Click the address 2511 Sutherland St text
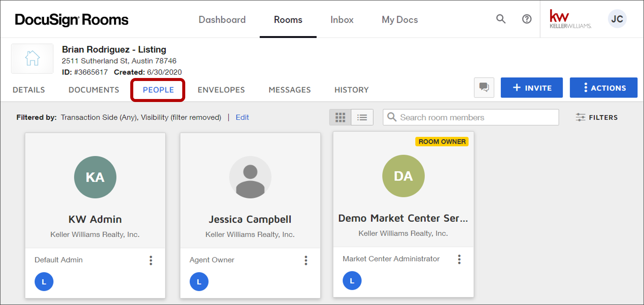Viewport: 644px width, 305px height. coord(119,61)
